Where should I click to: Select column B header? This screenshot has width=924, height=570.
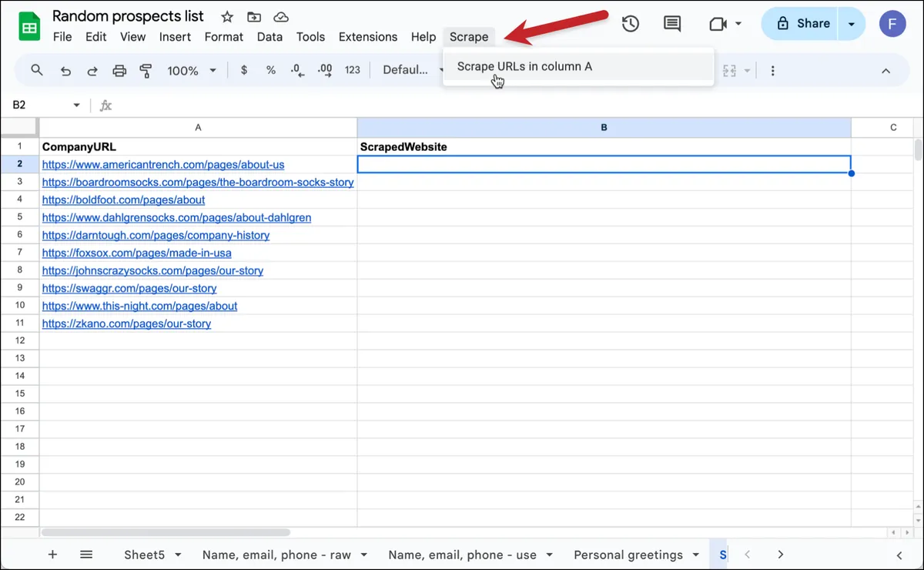(x=604, y=128)
